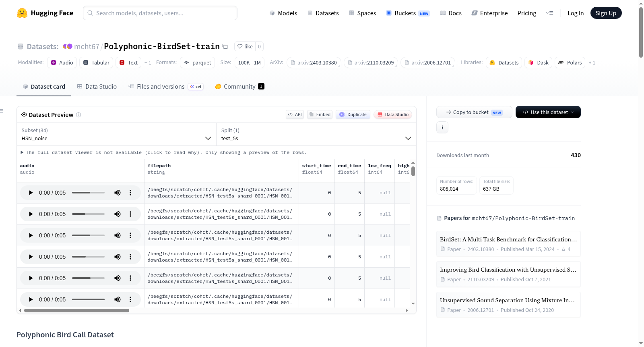Go to Spaces in the top navigation

click(363, 13)
